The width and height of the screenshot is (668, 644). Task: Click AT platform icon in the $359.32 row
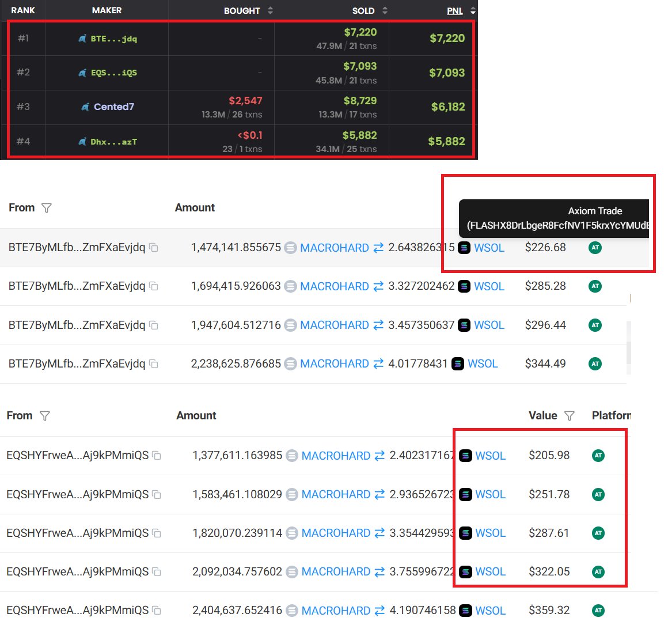pos(598,611)
